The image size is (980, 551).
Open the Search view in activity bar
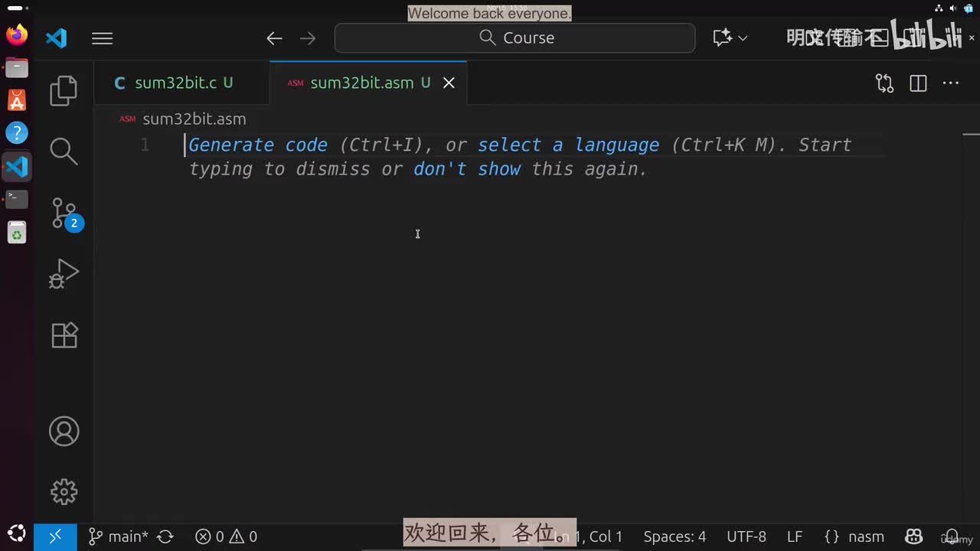point(64,152)
